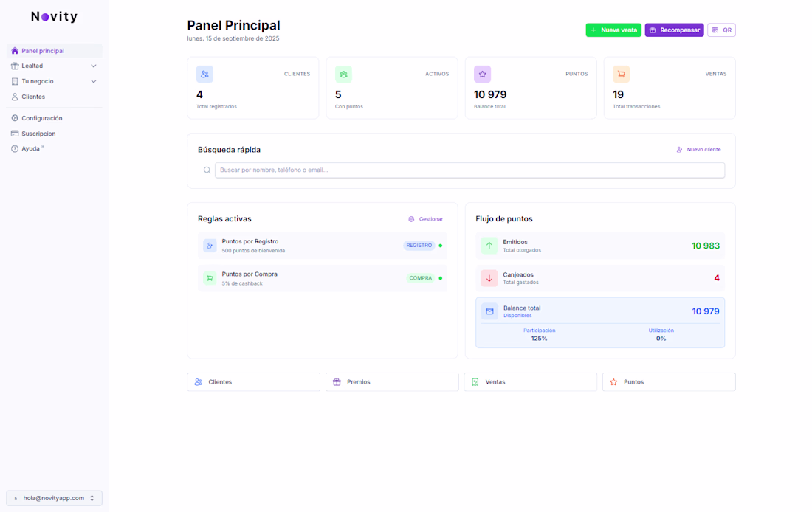Open the QR button
Image resolution: width=812 pixels, height=512 pixels.
(x=721, y=30)
